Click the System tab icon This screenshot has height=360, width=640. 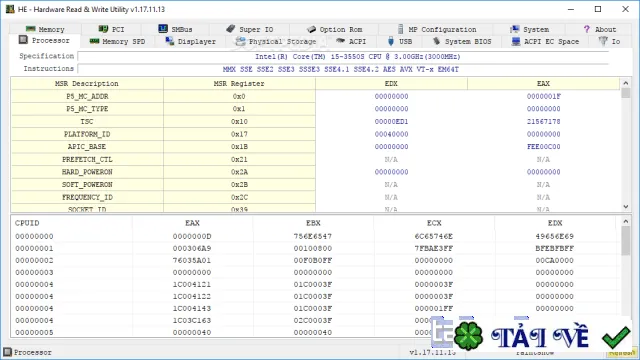click(514, 29)
